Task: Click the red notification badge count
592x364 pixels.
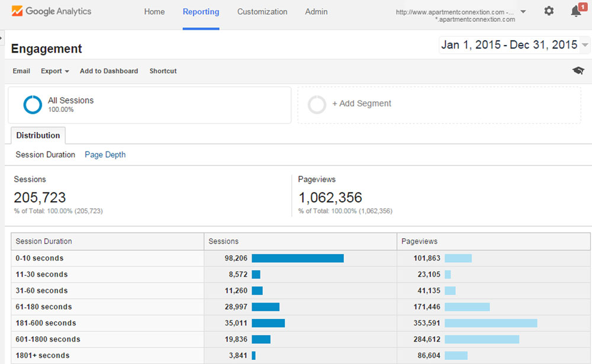Action: click(583, 7)
